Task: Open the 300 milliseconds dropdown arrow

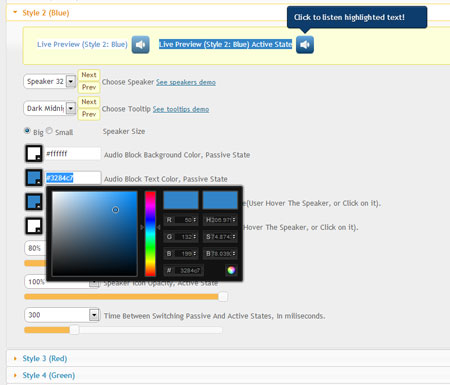Action: pos(94,315)
